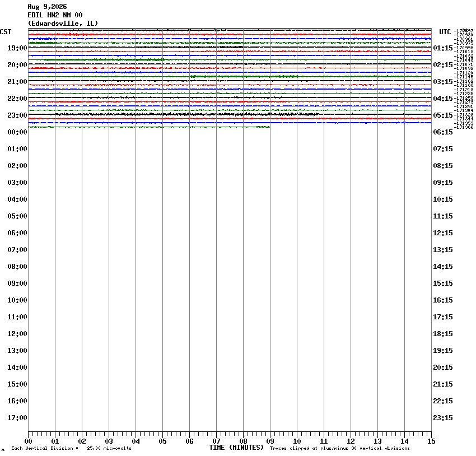This screenshot has width=476, height=456.
Task: Click the traces clipped footnote text
Action: coord(340,448)
